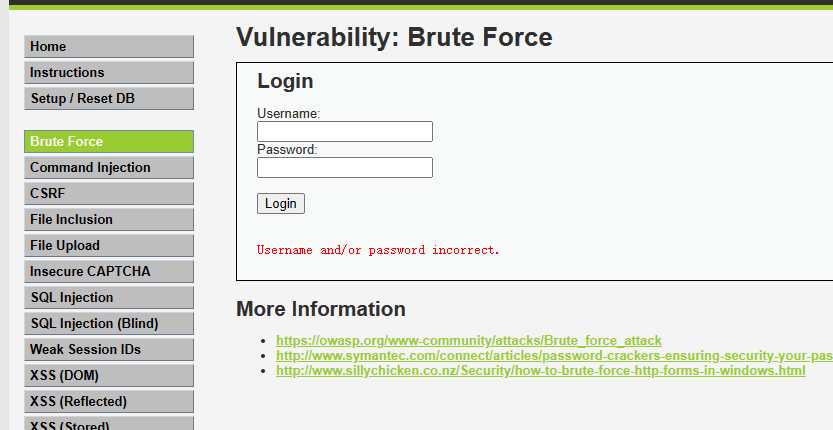Open the Command Injection page
833x430 pixels.
(x=108, y=168)
